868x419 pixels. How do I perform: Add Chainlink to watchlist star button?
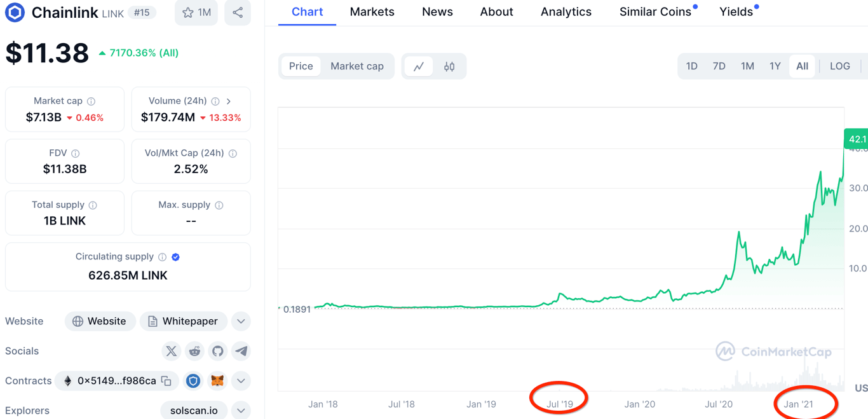(196, 13)
